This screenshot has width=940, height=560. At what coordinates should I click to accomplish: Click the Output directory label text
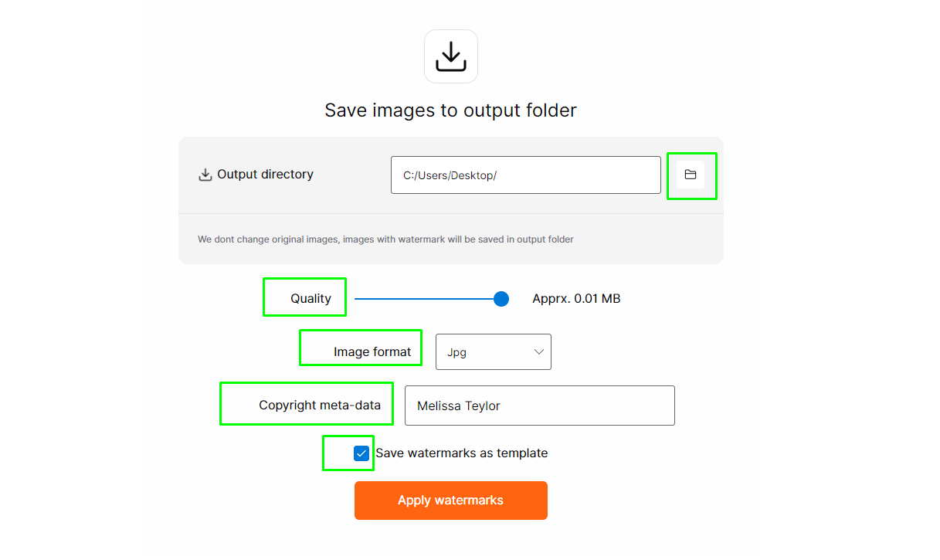pos(265,175)
